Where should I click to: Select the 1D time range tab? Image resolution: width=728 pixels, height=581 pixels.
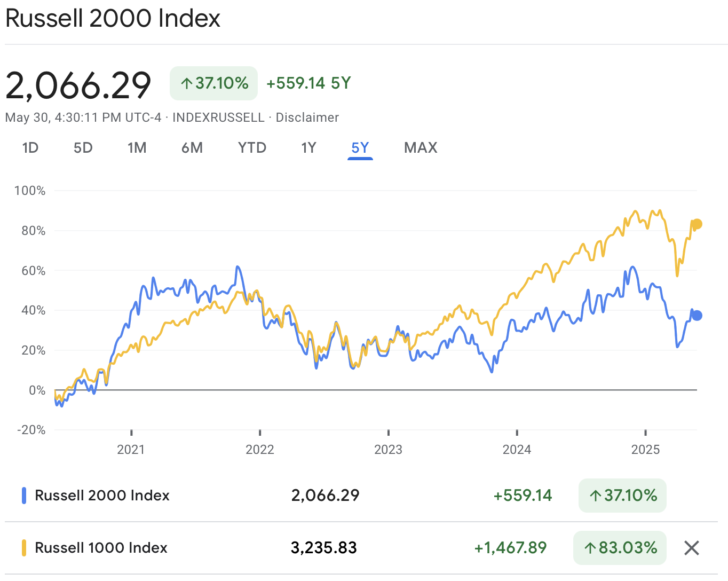point(30,148)
